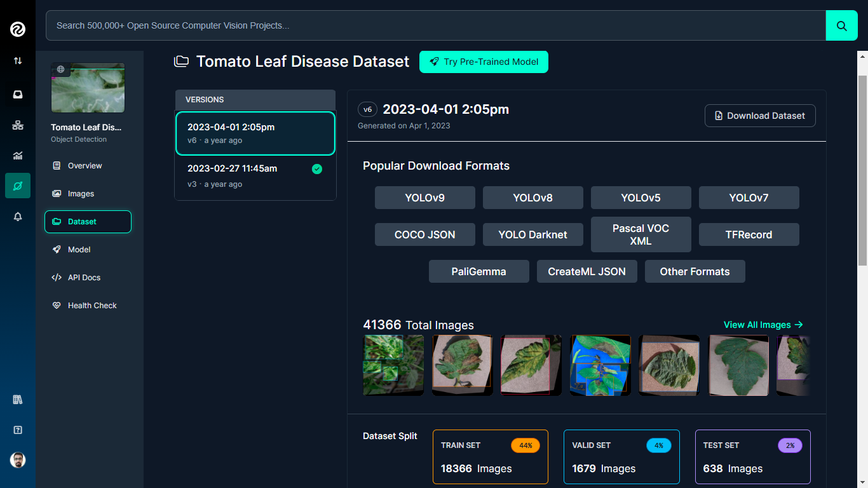
Task: Open Health Check in project sidebar
Action: pos(88,306)
